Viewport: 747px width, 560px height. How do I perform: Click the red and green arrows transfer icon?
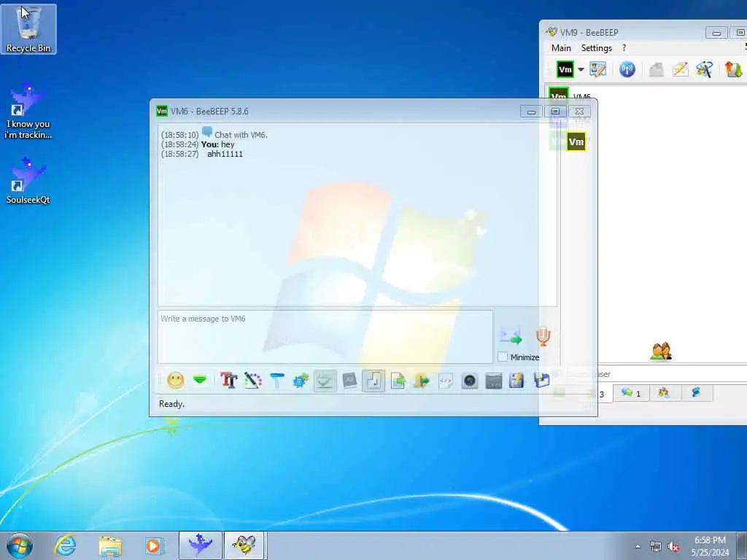(734, 69)
